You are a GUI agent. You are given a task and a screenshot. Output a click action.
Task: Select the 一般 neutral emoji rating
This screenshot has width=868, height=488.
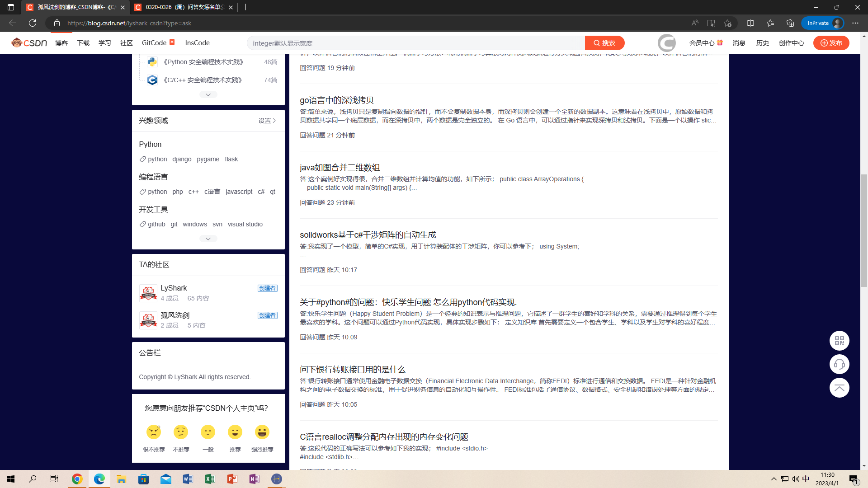click(x=208, y=432)
